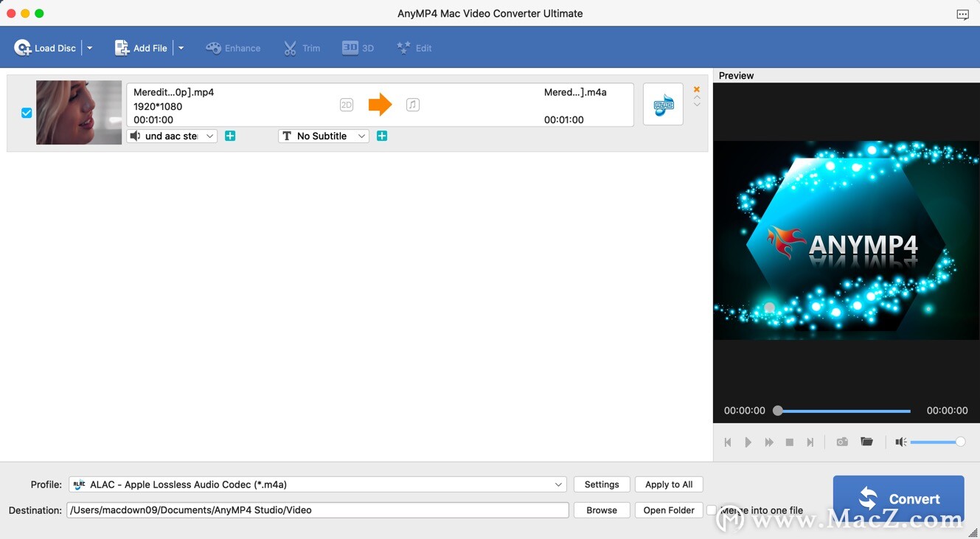Open the Edit effects tool

414,48
